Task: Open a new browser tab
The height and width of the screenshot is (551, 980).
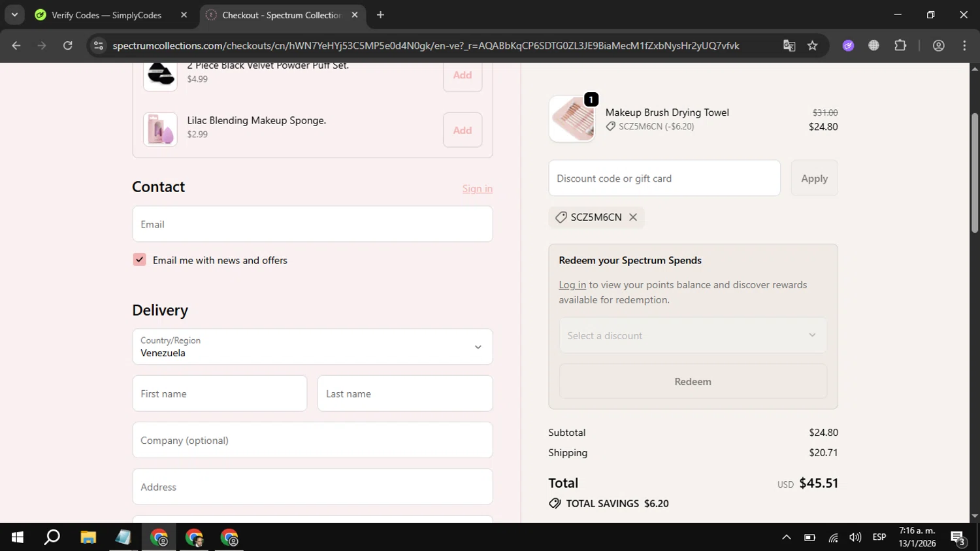Action: coord(380,15)
